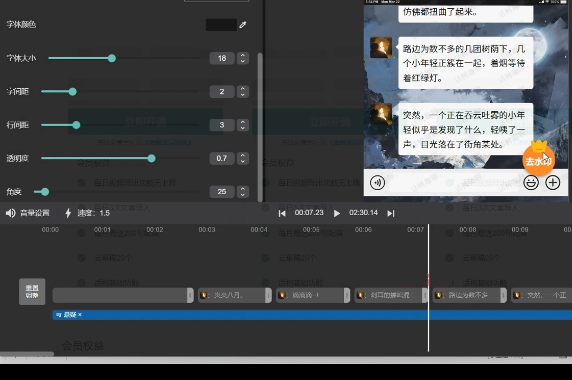572x380 pixels.
Task: Click the plus icon in chat preview
Action: coord(553,182)
